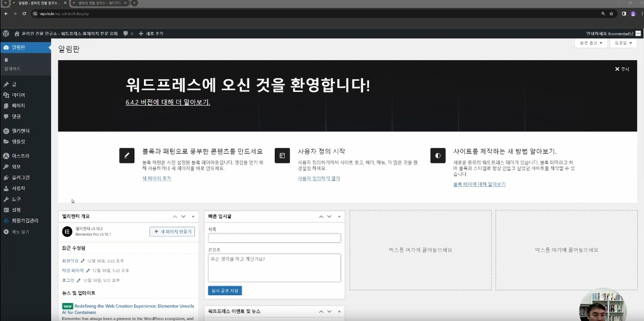Open the 아스트라 (Astra) sidebar menu

[20, 156]
